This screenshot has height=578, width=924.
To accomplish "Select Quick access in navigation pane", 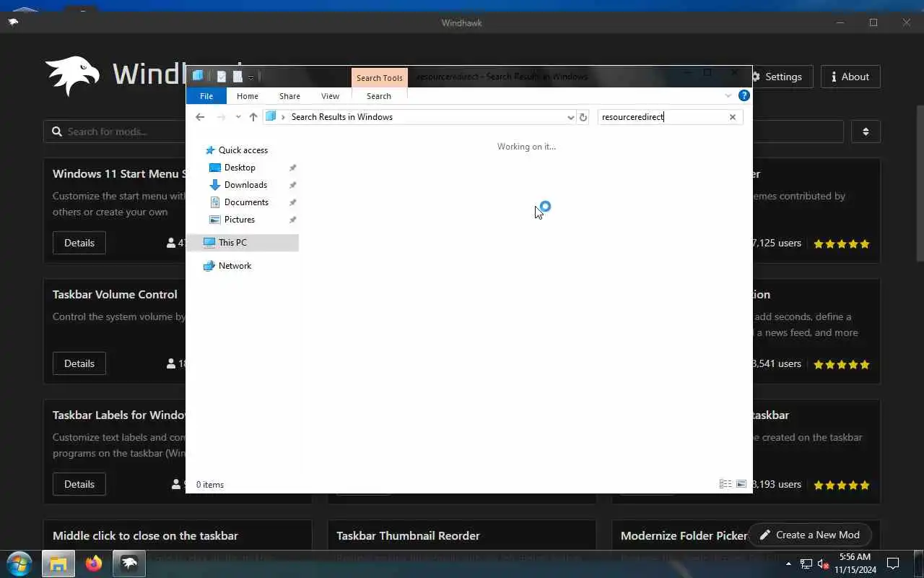I will click(243, 150).
